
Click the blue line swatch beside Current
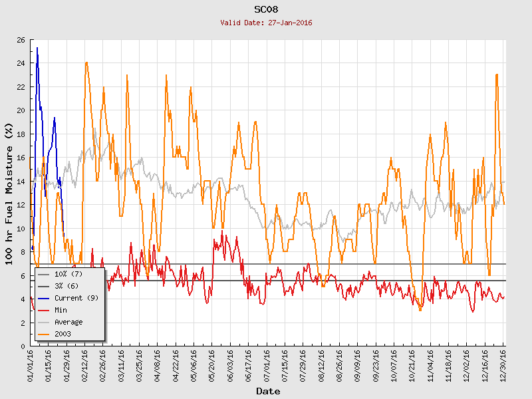(x=44, y=298)
